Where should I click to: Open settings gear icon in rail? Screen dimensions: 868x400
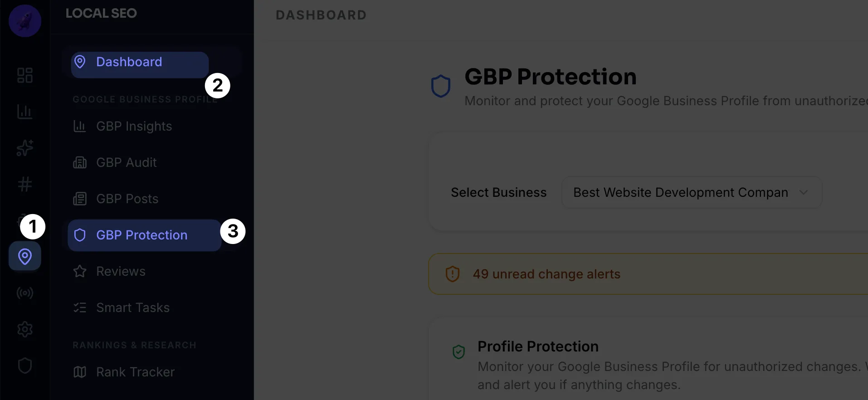[x=25, y=329]
